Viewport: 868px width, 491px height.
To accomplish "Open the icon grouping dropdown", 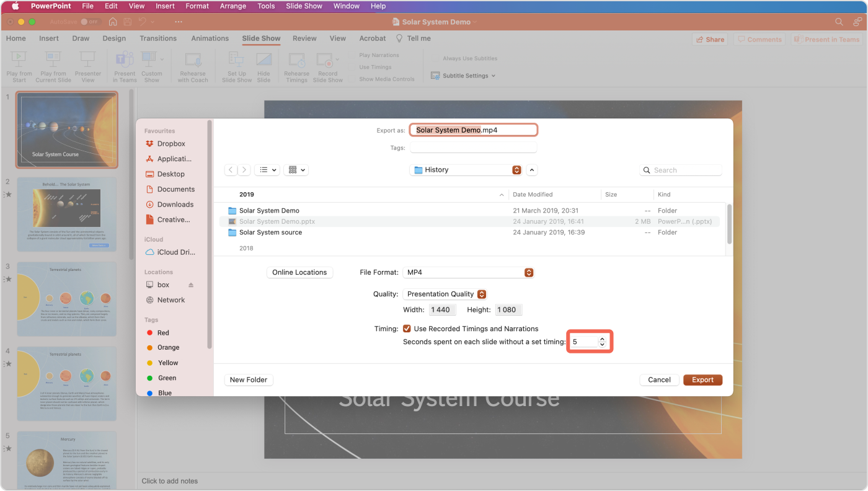I will [296, 170].
